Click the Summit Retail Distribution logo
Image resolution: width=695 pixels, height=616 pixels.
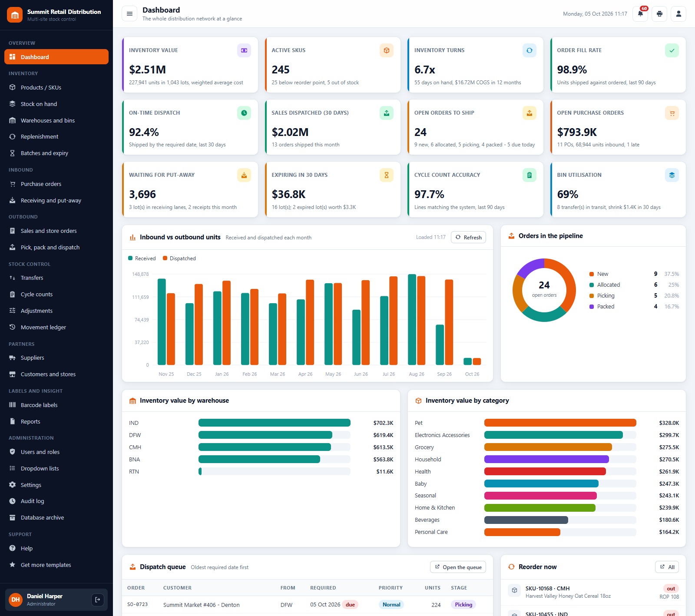click(x=15, y=15)
